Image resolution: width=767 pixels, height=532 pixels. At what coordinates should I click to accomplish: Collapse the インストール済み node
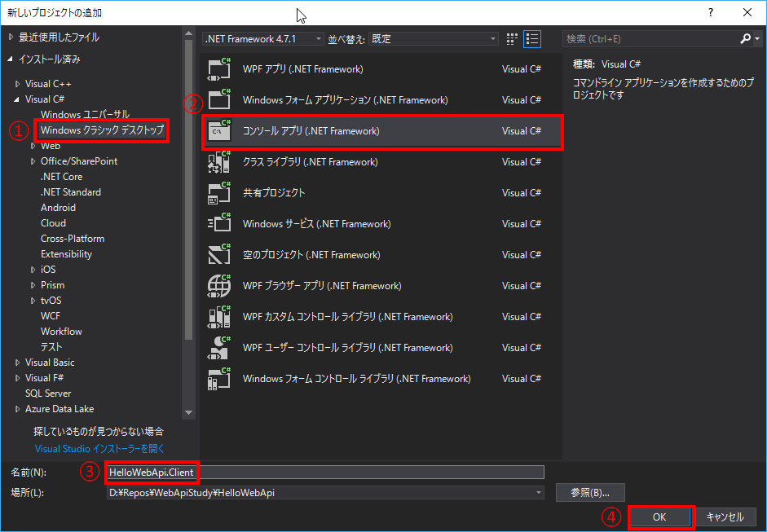[x=11, y=59]
